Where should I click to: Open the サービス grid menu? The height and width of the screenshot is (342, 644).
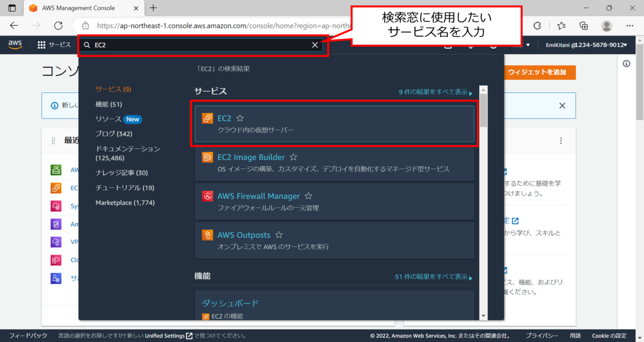[x=54, y=45]
